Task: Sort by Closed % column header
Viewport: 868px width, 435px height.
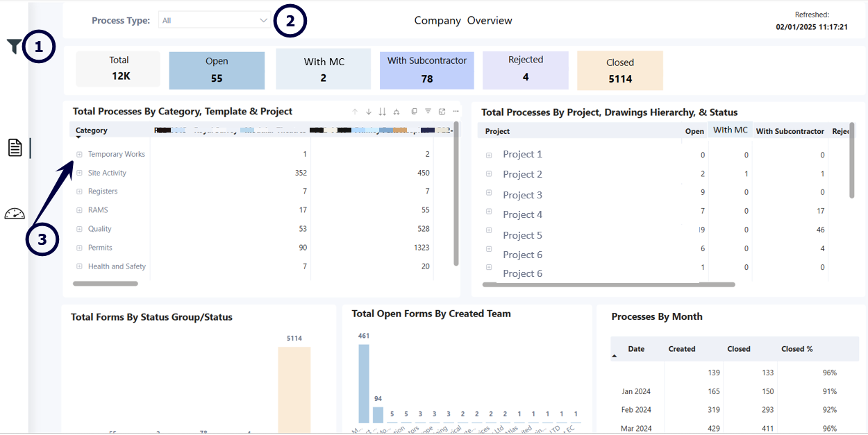Action: click(x=797, y=349)
